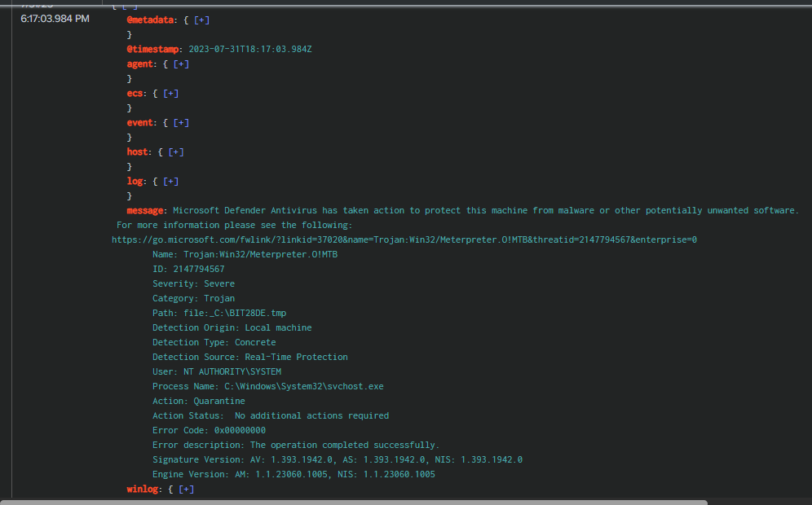This screenshot has height=505, width=812.
Task: Click the host key label
Action: pyautogui.click(x=137, y=152)
